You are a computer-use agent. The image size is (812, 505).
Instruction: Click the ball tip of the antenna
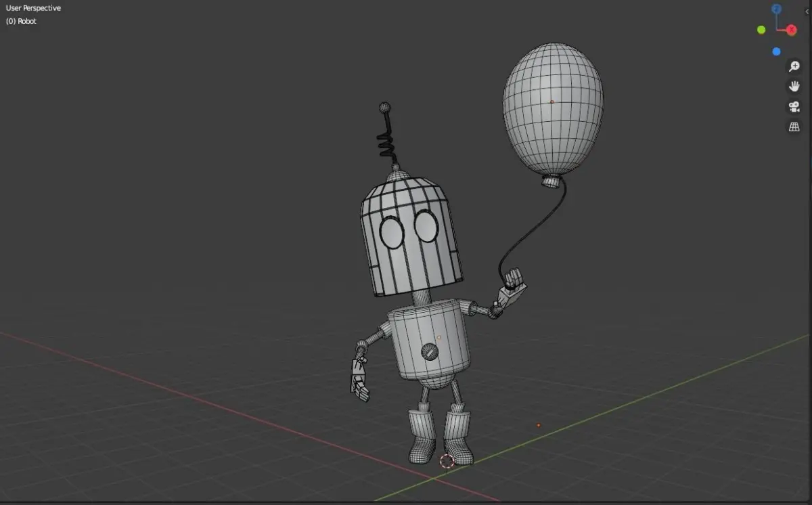(x=385, y=107)
